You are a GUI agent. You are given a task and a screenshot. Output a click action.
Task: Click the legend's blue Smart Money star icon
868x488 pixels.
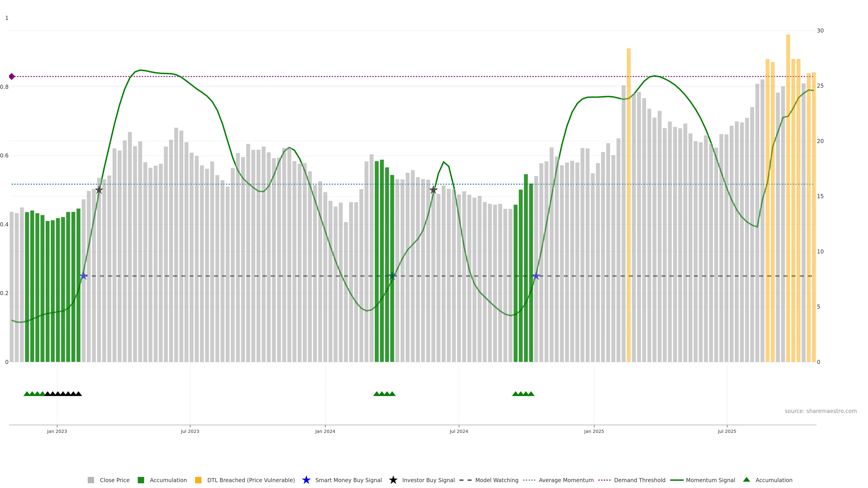306,480
